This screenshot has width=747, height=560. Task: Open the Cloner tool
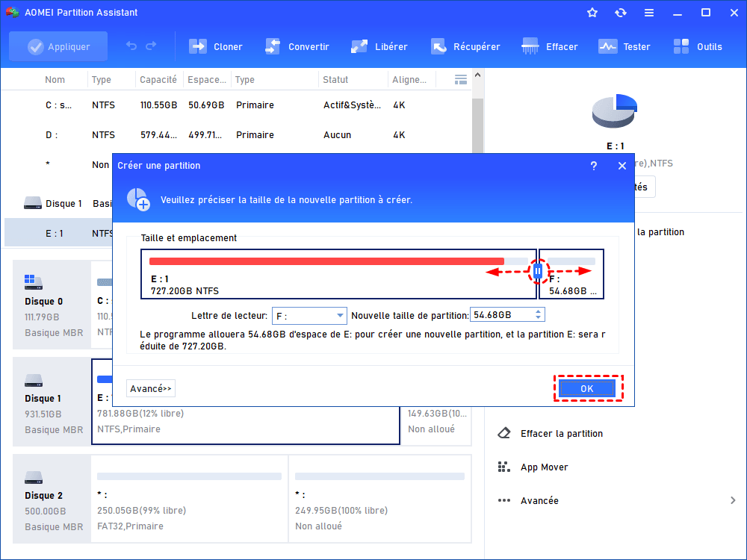click(x=215, y=46)
